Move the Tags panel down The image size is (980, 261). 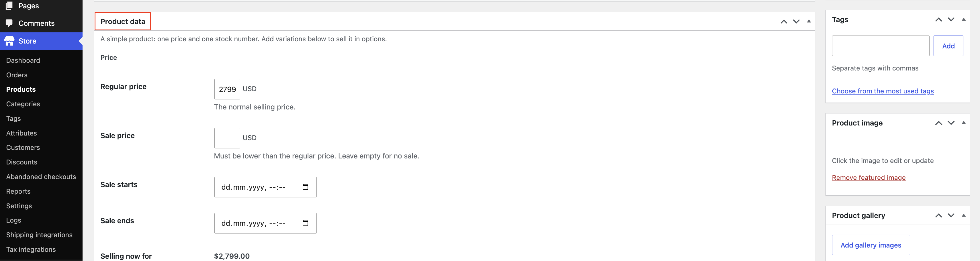click(x=951, y=19)
